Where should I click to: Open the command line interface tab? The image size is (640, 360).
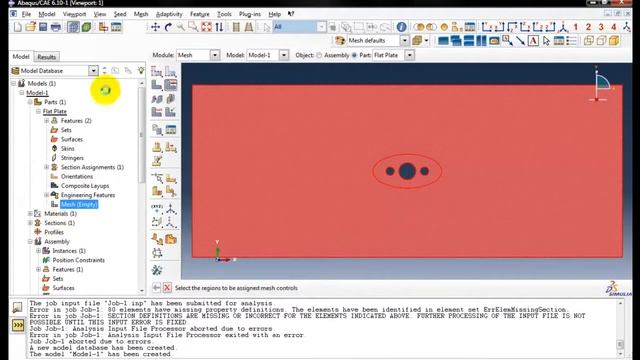pyautogui.click(x=18, y=325)
